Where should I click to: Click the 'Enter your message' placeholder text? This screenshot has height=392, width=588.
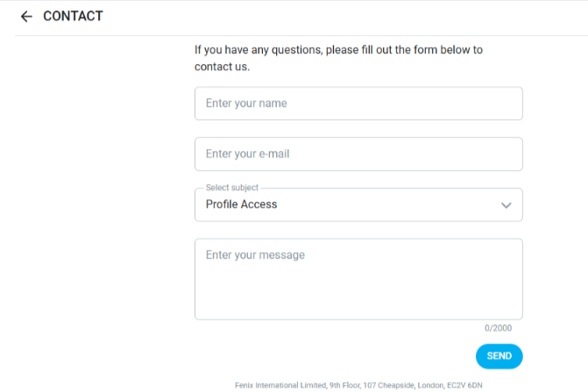[x=255, y=255]
